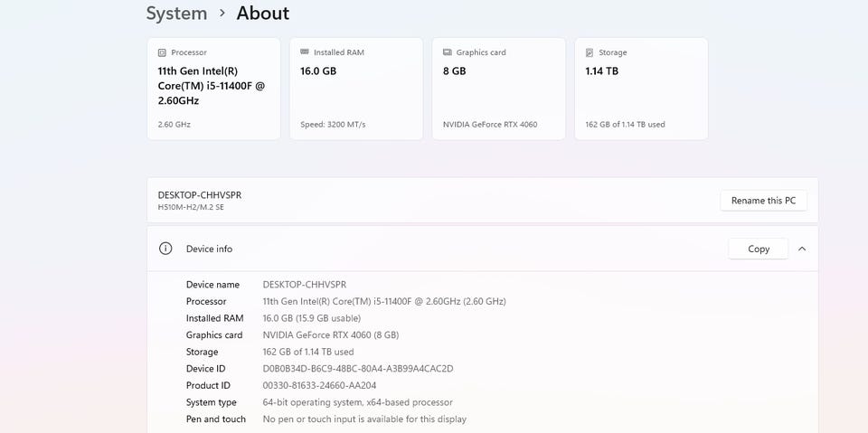Viewport: 868px width, 433px height.
Task: Click the Graphics card row label in list
Action: pos(214,335)
